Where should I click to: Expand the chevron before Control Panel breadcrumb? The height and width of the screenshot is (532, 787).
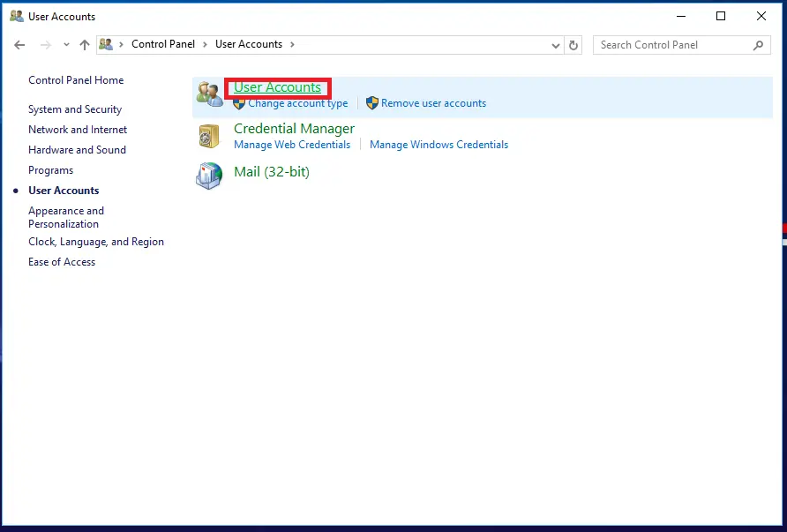tap(121, 45)
